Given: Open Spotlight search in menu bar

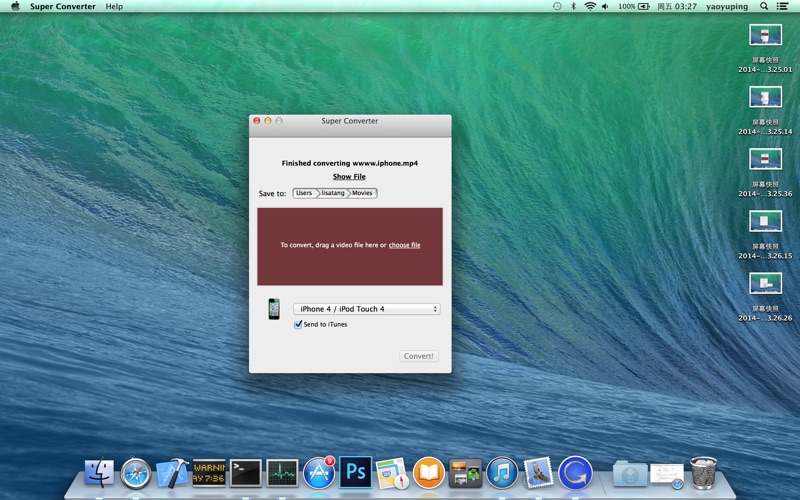Looking at the screenshot, I should tap(764, 6).
